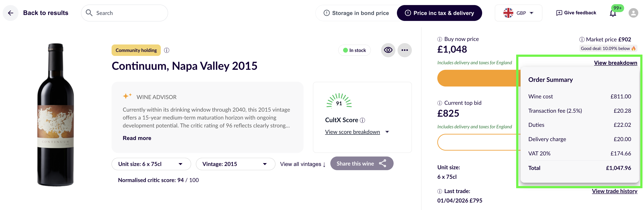Click View breakdown link
644x210 pixels.
tap(615, 63)
